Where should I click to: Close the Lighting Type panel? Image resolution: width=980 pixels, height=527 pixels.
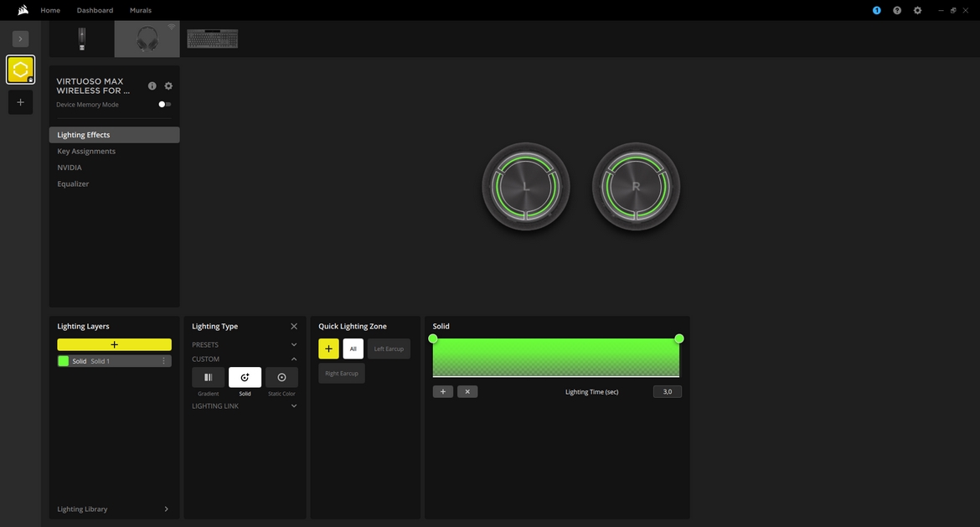(294, 326)
